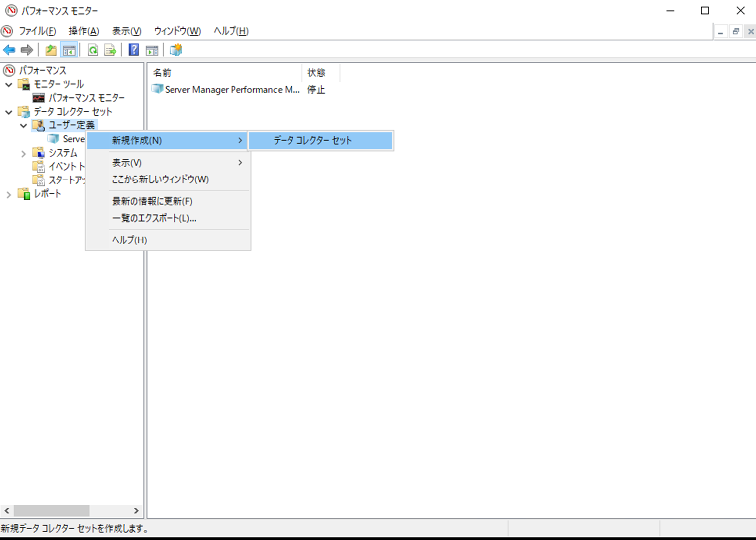
Task: Open the 表示(V) menu in menu bar
Action: tap(126, 31)
